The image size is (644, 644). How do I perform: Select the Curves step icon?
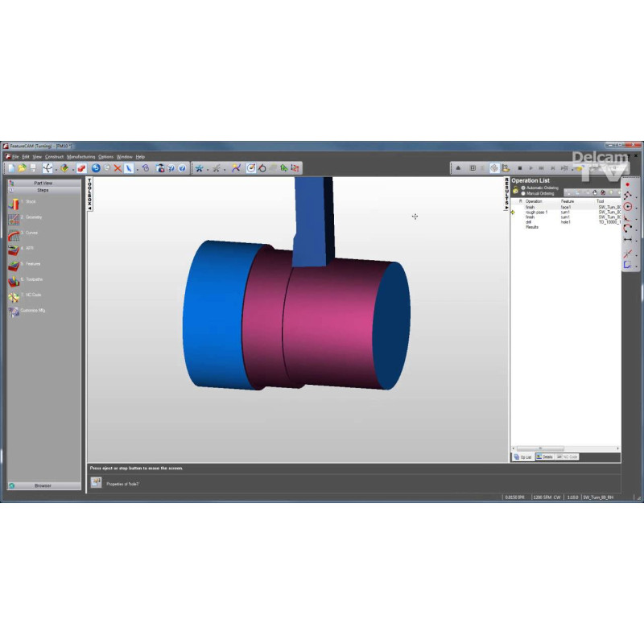(x=14, y=233)
